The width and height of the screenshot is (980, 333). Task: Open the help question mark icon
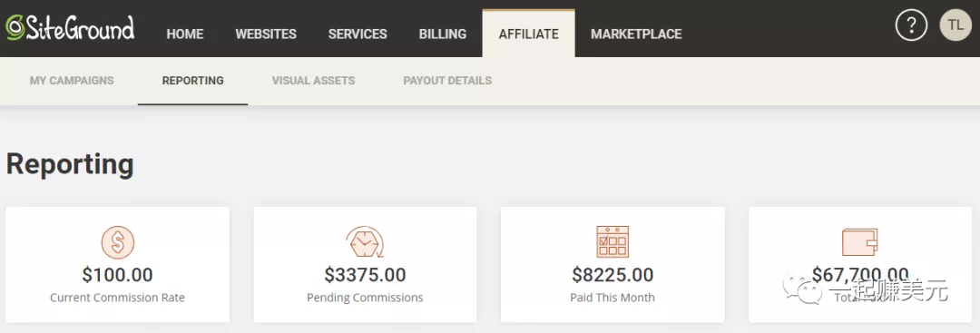click(x=911, y=25)
